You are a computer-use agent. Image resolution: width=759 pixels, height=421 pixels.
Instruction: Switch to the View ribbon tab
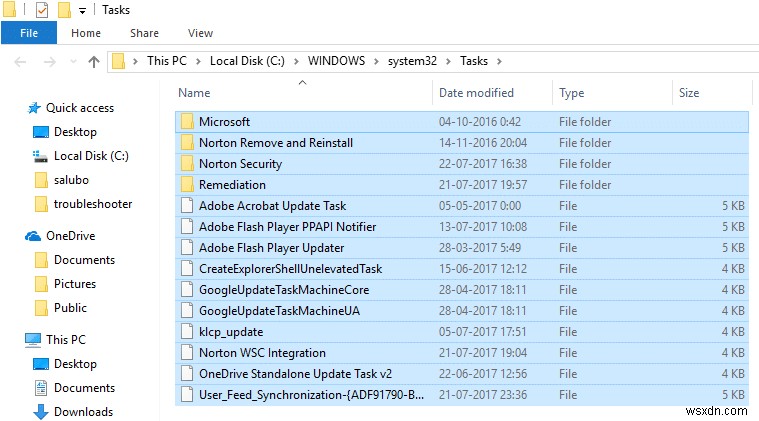200,33
